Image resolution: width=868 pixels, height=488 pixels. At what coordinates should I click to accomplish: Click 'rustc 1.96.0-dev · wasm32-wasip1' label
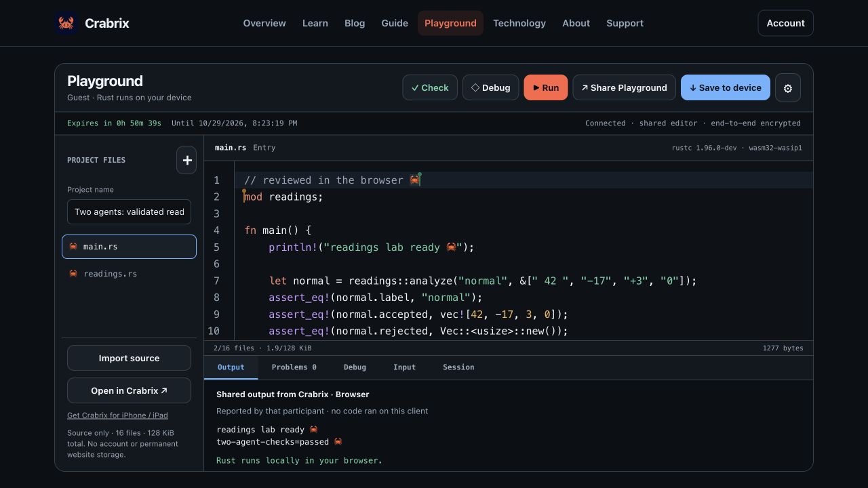pyautogui.click(x=737, y=148)
